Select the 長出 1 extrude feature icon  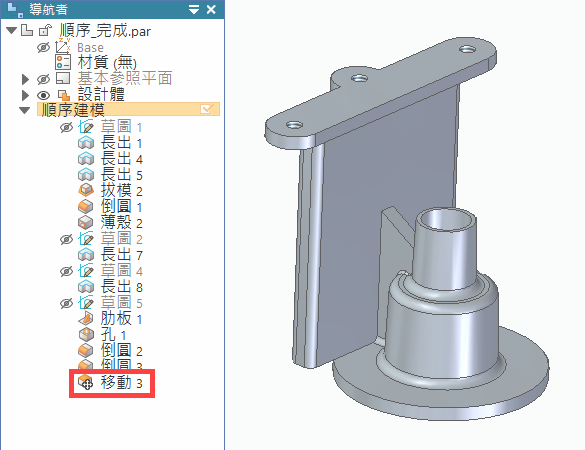(86, 143)
